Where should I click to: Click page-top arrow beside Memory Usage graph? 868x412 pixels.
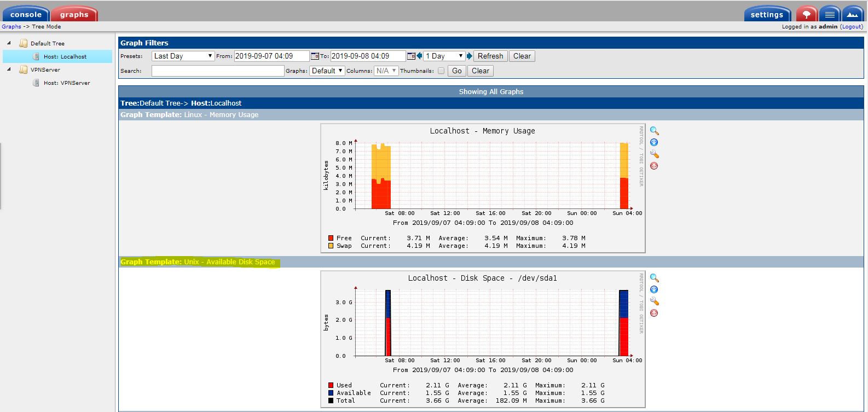click(654, 166)
